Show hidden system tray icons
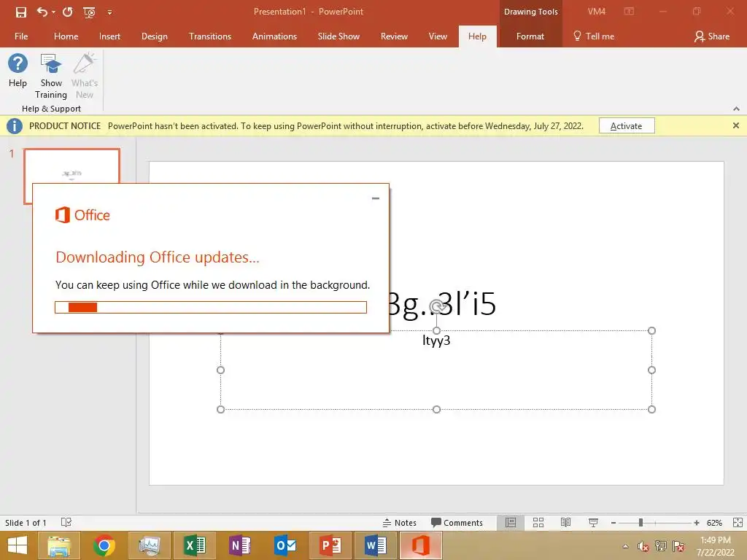 [x=625, y=546]
